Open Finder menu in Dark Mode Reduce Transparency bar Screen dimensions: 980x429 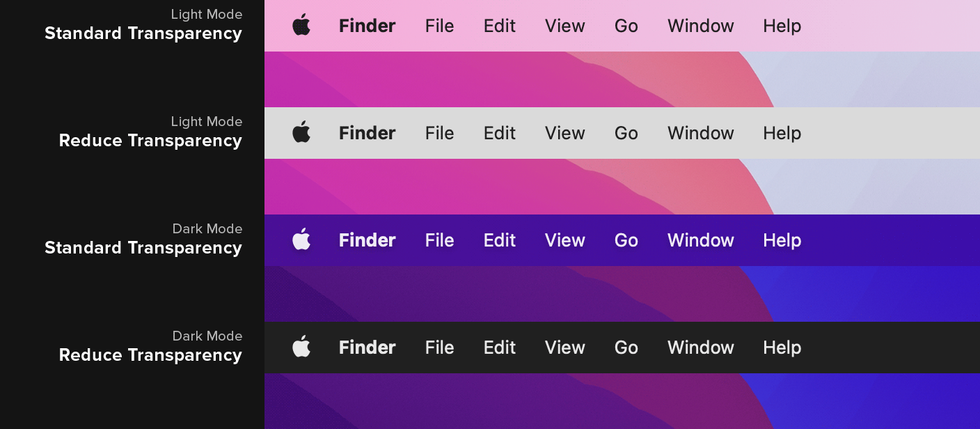pyautogui.click(x=367, y=348)
